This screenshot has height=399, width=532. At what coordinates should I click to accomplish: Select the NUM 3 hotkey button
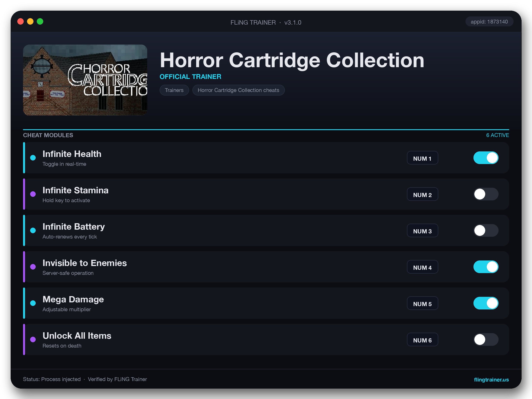point(422,230)
